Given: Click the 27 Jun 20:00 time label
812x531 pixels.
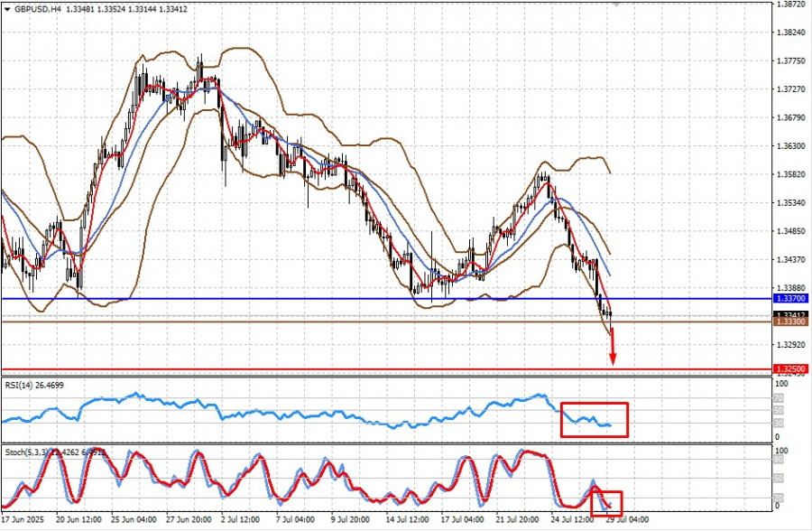Looking at the screenshot, I should click(189, 519).
